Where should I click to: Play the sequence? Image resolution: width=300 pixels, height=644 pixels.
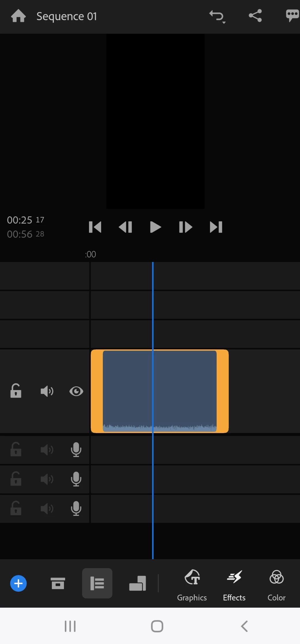tap(156, 227)
